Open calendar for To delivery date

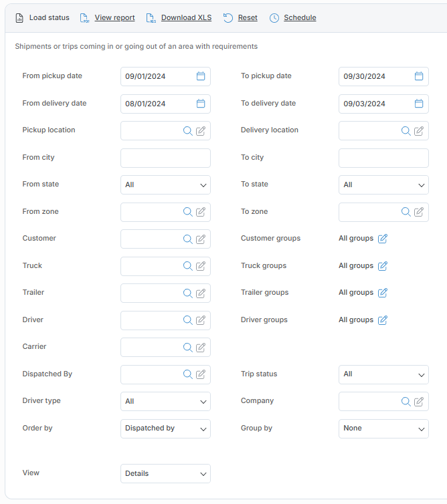(419, 104)
